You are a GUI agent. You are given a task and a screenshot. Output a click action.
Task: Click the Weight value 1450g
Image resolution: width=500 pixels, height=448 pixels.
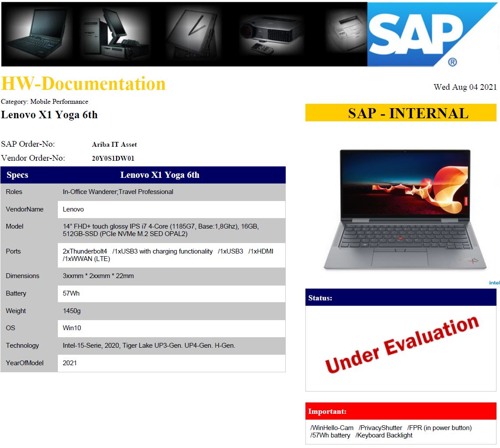[72, 311]
